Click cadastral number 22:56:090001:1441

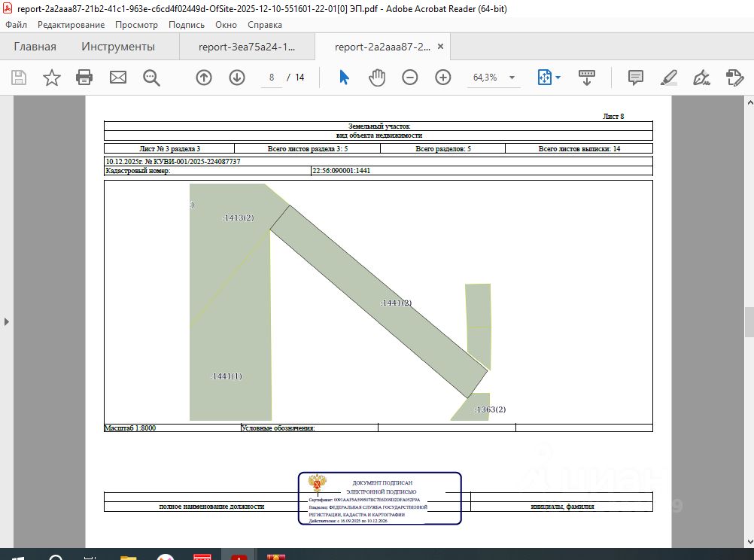point(342,171)
